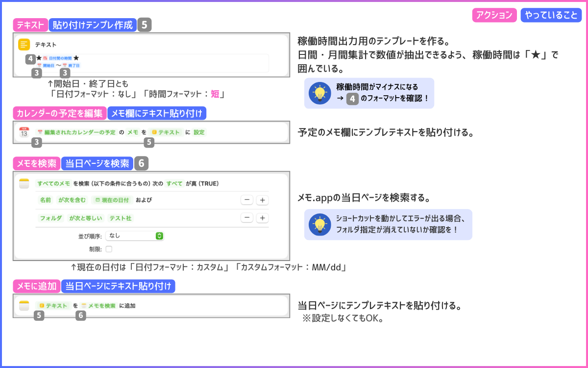Screen dimensions: 588x368
Task: Click the 編集されたカレンダーの予定 variable
Action: (x=76, y=132)
